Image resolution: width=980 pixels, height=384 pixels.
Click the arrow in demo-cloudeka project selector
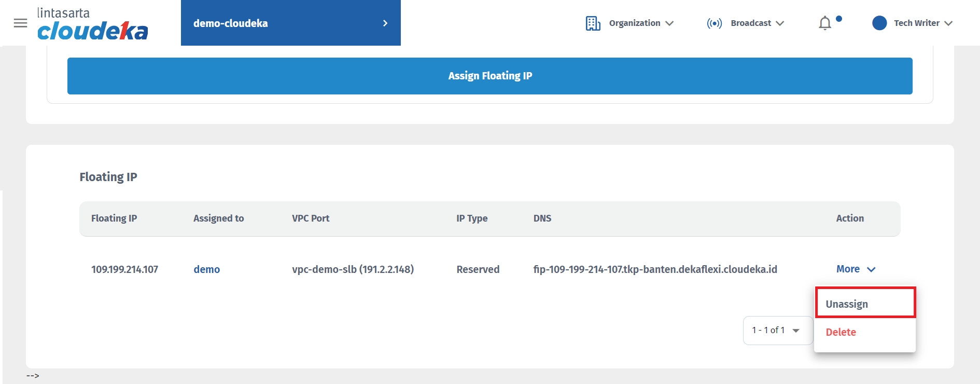tap(385, 23)
